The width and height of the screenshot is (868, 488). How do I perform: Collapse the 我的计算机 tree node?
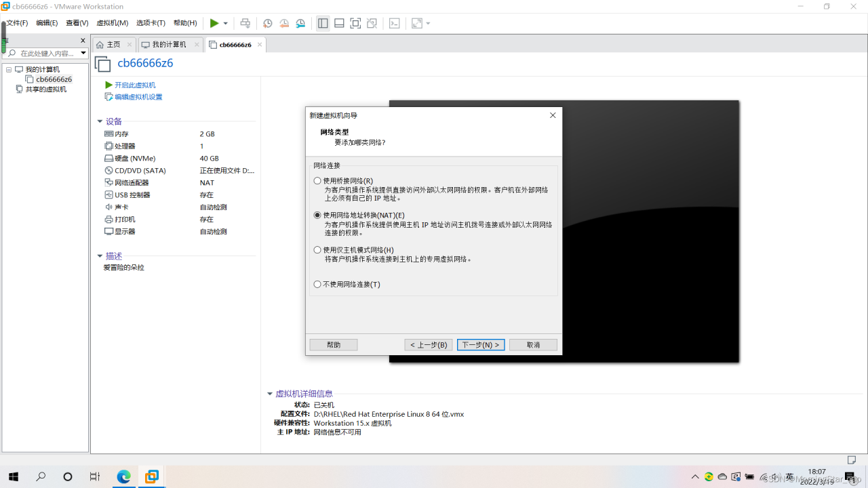pos(9,69)
